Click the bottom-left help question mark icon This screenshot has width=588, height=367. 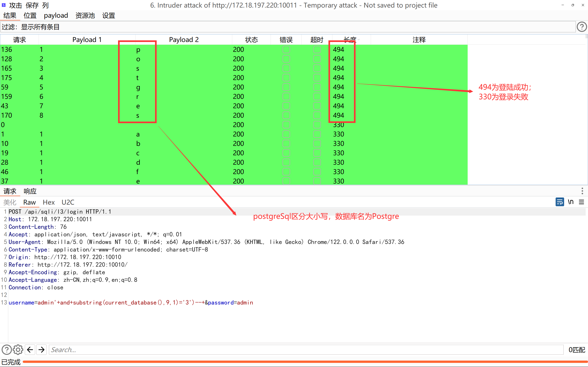[x=7, y=350]
